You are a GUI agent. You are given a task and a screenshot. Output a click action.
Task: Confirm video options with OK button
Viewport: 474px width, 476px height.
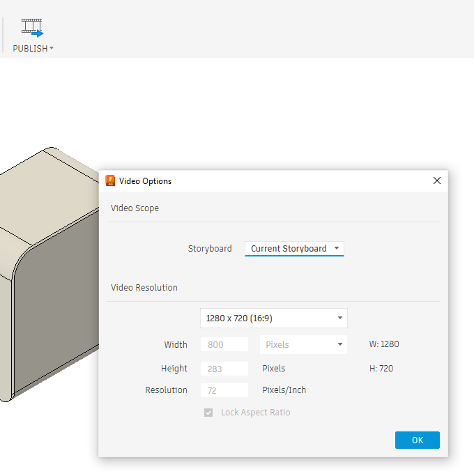418,440
